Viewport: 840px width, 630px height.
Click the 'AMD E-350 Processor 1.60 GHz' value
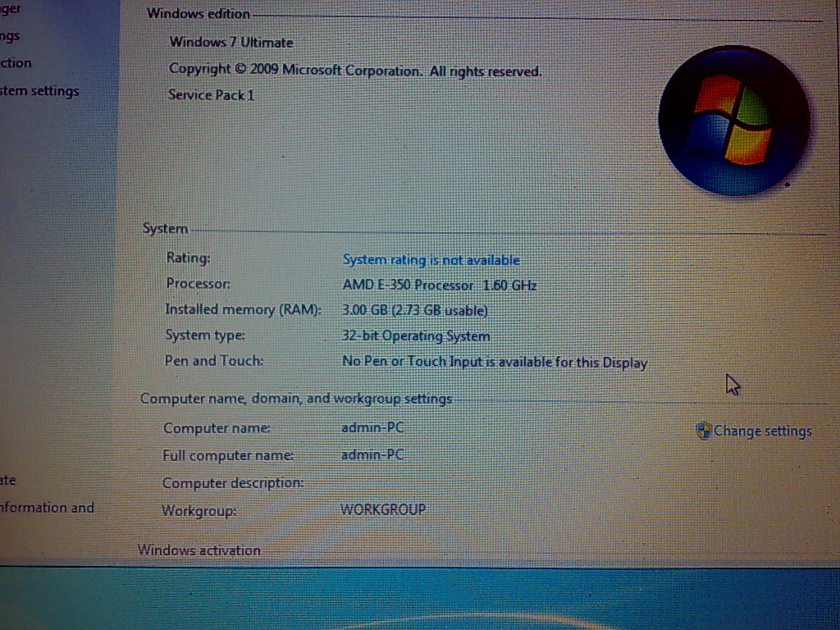[440, 285]
